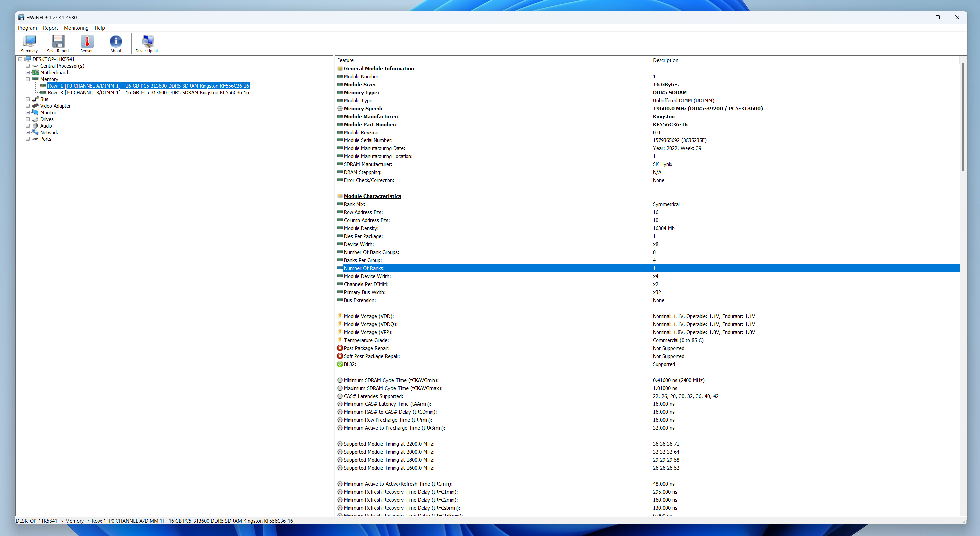Select Minimum Active to Active/Refresh Time (tRCmin) row
The height and width of the screenshot is (536, 980).
point(648,484)
